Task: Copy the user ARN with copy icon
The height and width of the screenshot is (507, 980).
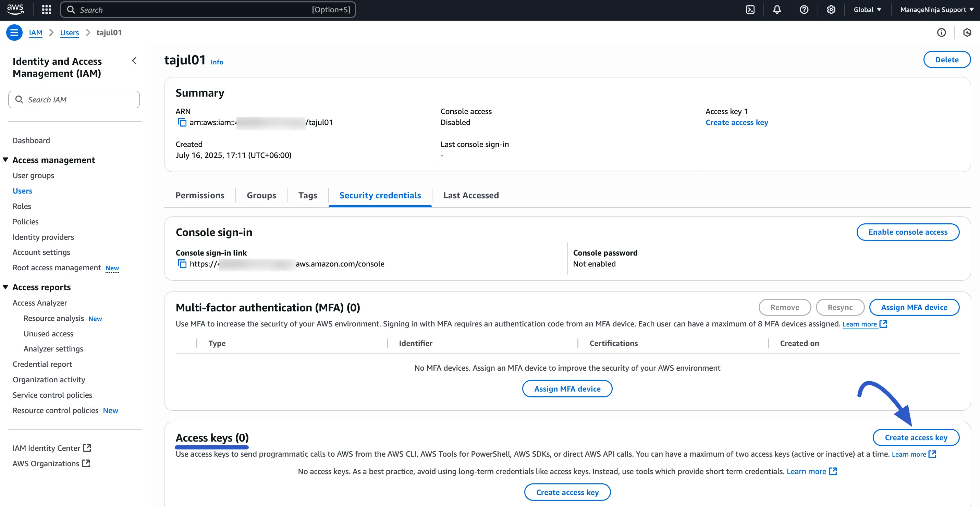Action: point(182,123)
